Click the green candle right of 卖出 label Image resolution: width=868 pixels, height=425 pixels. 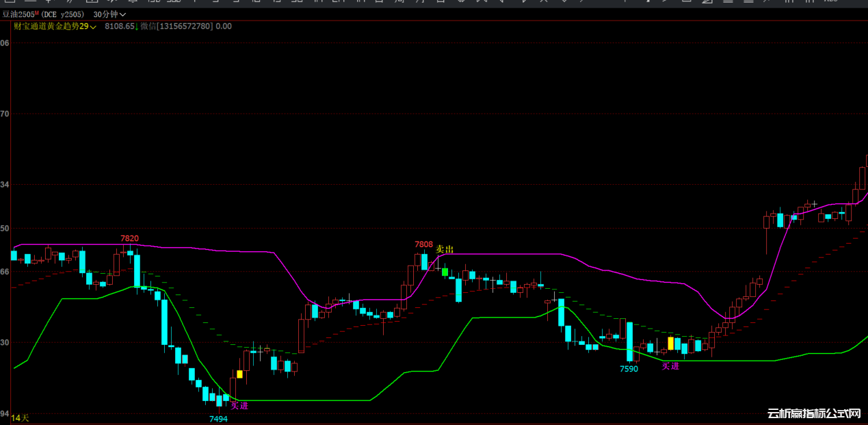[445, 272]
